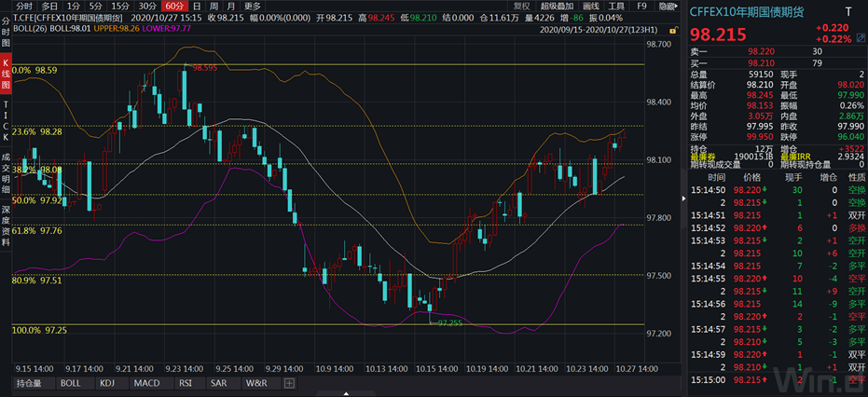
Task: Select the 15分 period tab
Action: tap(120, 7)
